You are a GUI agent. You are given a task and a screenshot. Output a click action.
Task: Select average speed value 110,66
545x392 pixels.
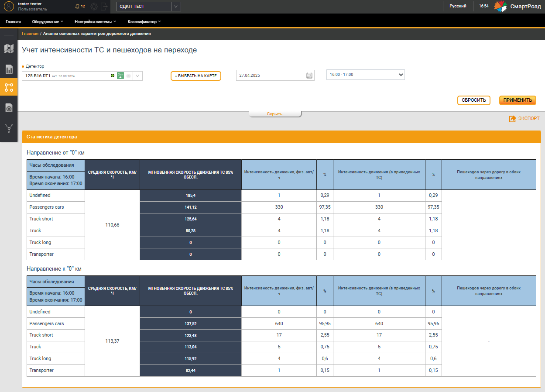click(112, 225)
